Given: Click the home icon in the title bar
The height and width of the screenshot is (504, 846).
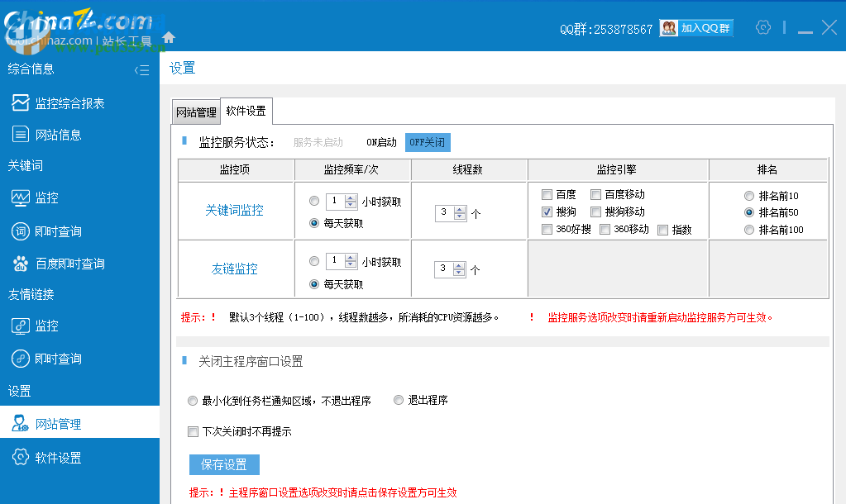Looking at the screenshot, I should point(169,36).
